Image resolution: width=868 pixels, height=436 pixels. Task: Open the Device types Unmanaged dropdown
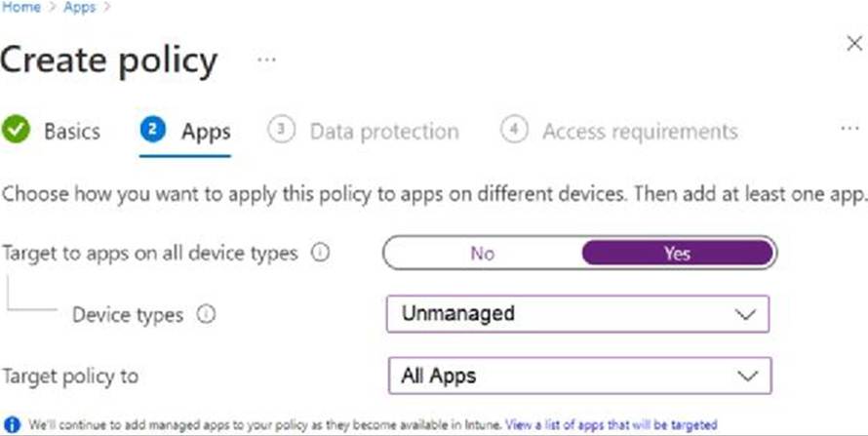(577, 314)
